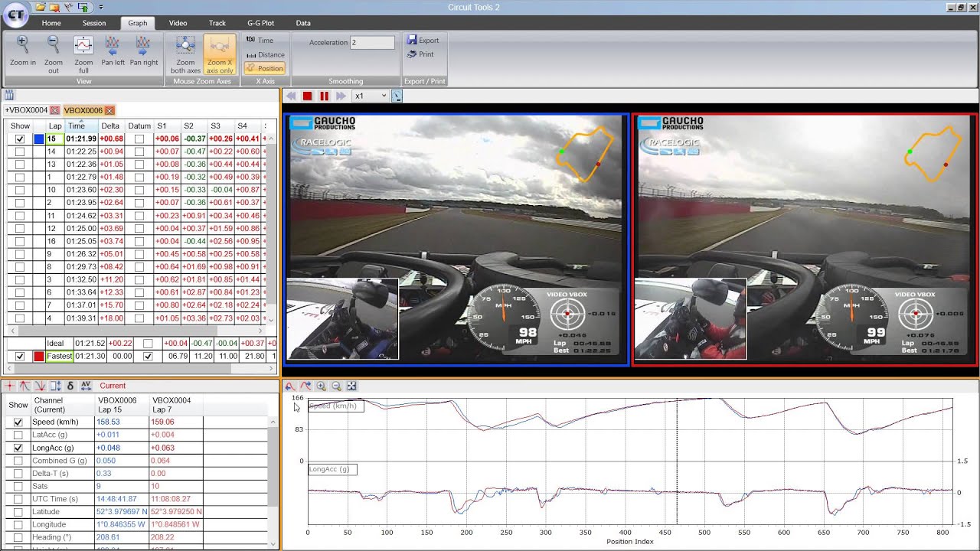Close the VBOX0004 file tab
980x551 pixels.
55,110
